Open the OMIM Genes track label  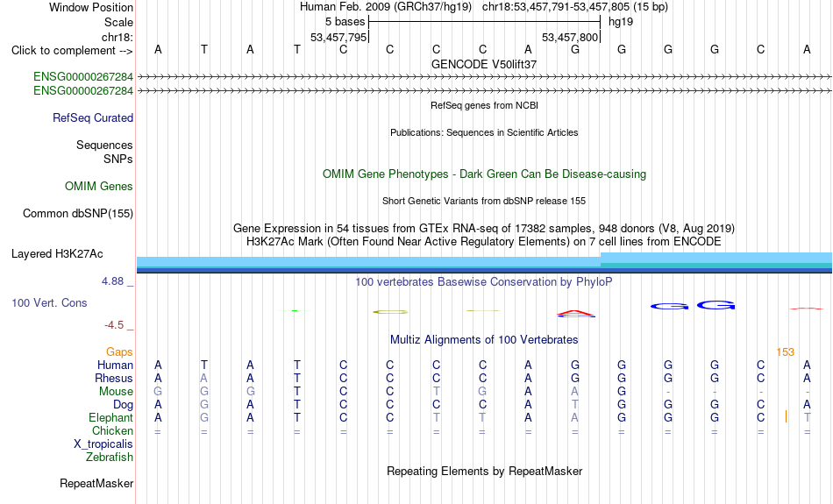(99, 187)
